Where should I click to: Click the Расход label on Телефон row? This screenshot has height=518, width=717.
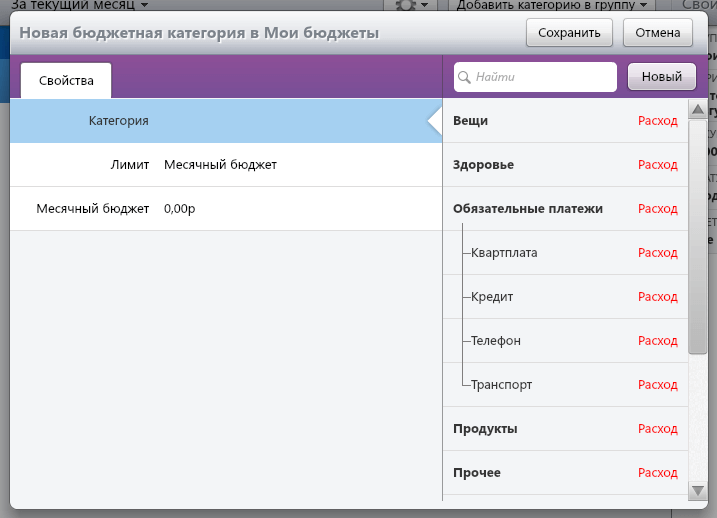tap(658, 341)
